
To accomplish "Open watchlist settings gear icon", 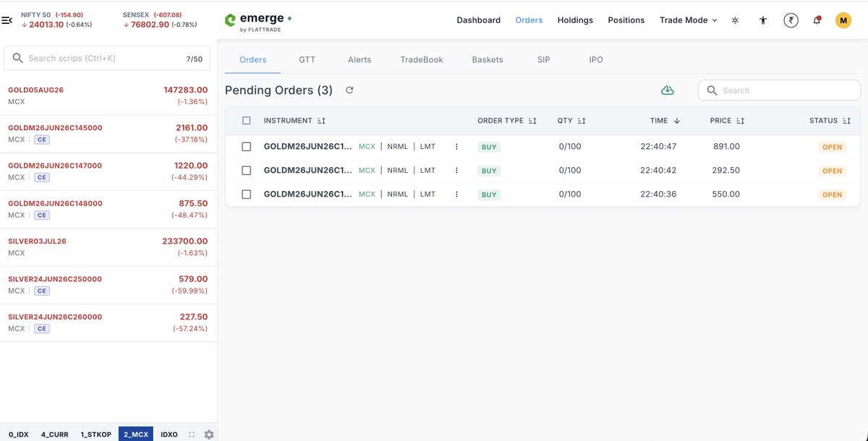I will 209,434.
